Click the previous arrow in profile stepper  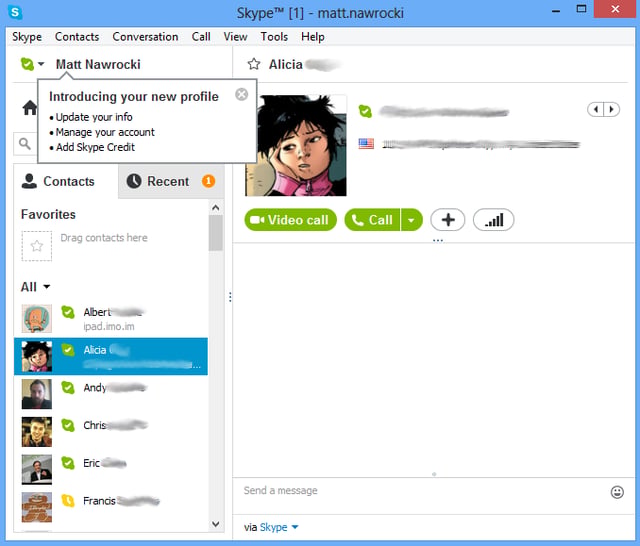596,109
